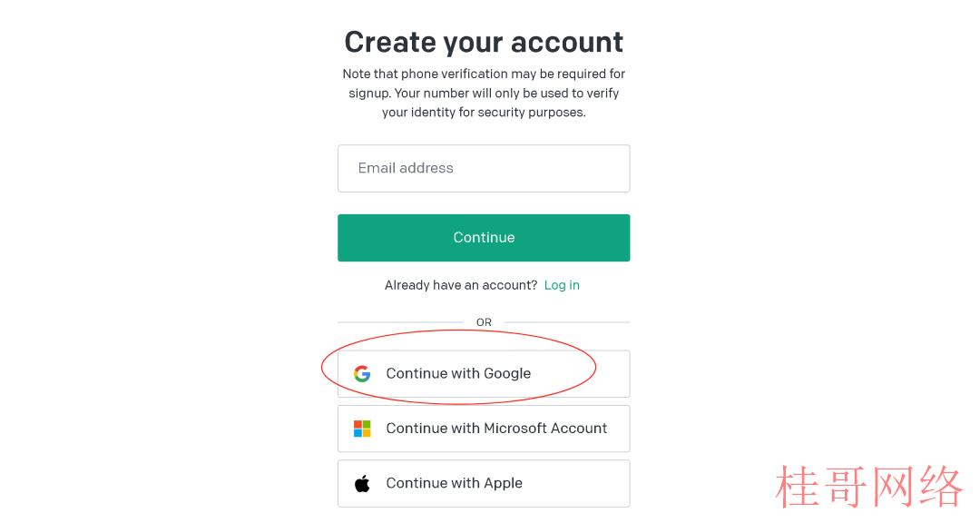Click the phone verification note paragraph
This screenshot has width=980, height=523.
[x=484, y=94]
